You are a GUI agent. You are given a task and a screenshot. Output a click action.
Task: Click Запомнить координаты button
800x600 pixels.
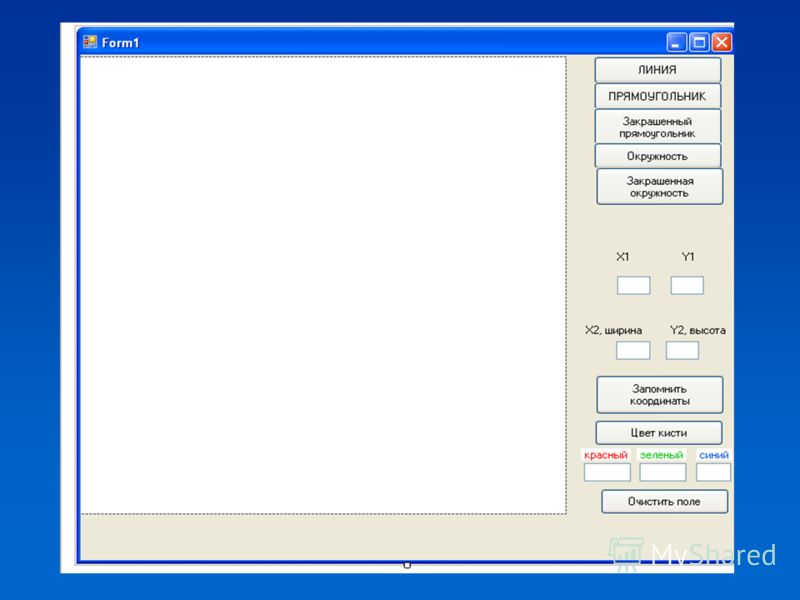660,395
